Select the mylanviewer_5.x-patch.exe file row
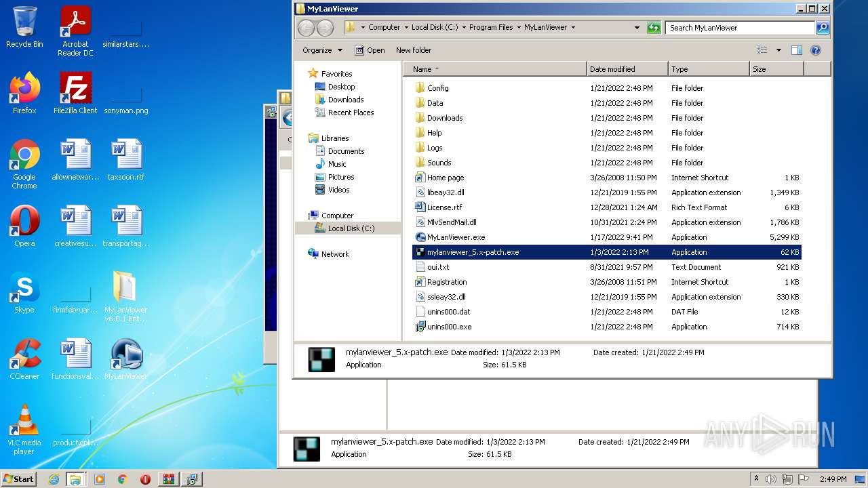The width and height of the screenshot is (868, 488). tap(607, 252)
